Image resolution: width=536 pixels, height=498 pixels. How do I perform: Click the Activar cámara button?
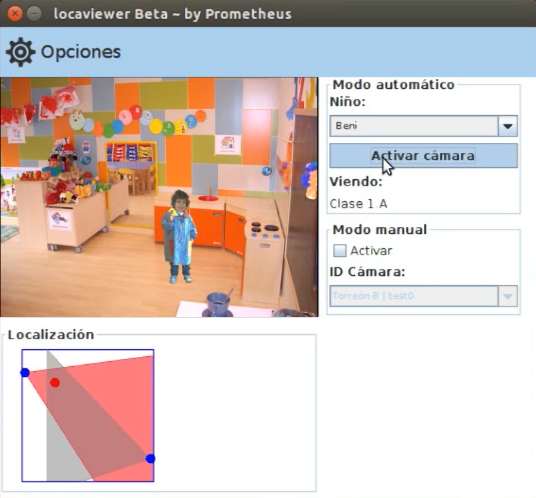point(424,156)
